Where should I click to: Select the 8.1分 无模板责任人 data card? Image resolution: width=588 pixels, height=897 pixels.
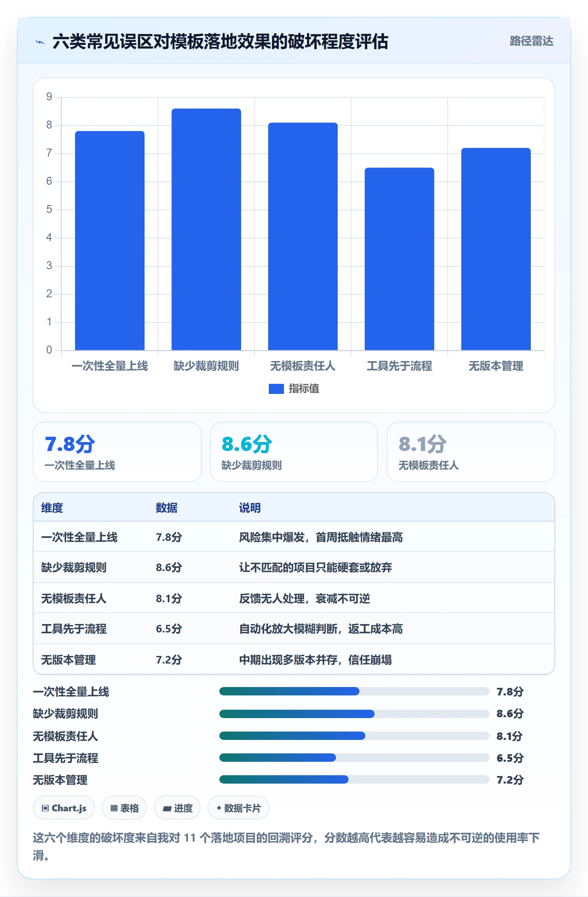(x=471, y=452)
